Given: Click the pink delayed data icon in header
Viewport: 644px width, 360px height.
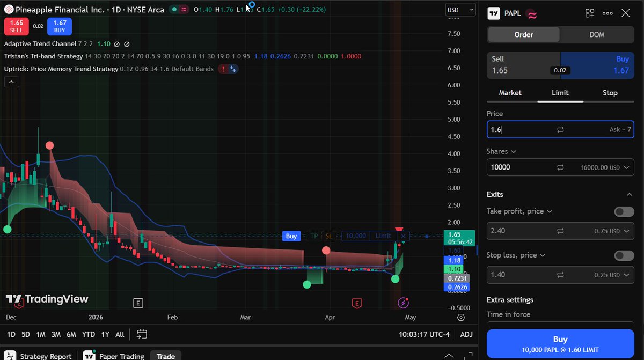Looking at the screenshot, I should click(x=185, y=10).
